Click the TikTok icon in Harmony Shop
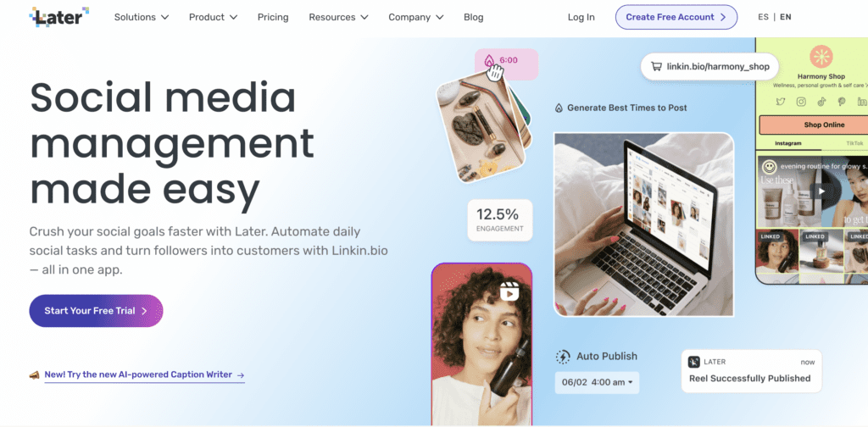Screen dimensions: 868x427 [x=821, y=102]
